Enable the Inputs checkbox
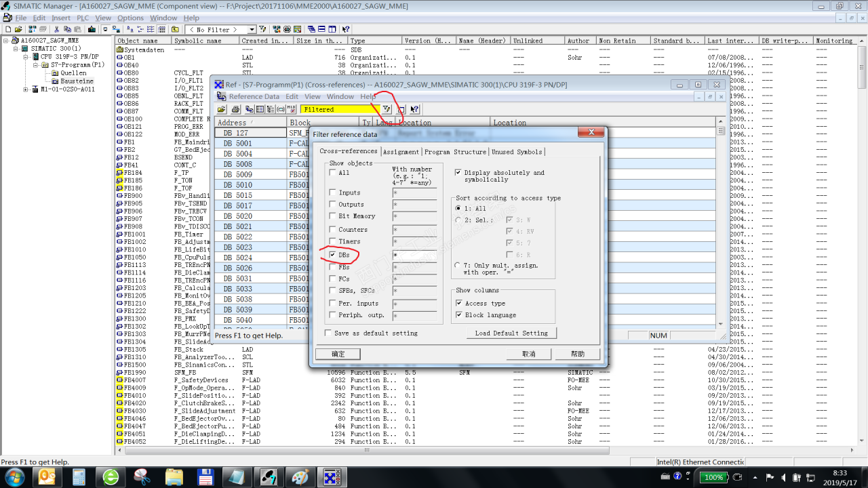This screenshot has height=488, width=868. pyautogui.click(x=332, y=192)
